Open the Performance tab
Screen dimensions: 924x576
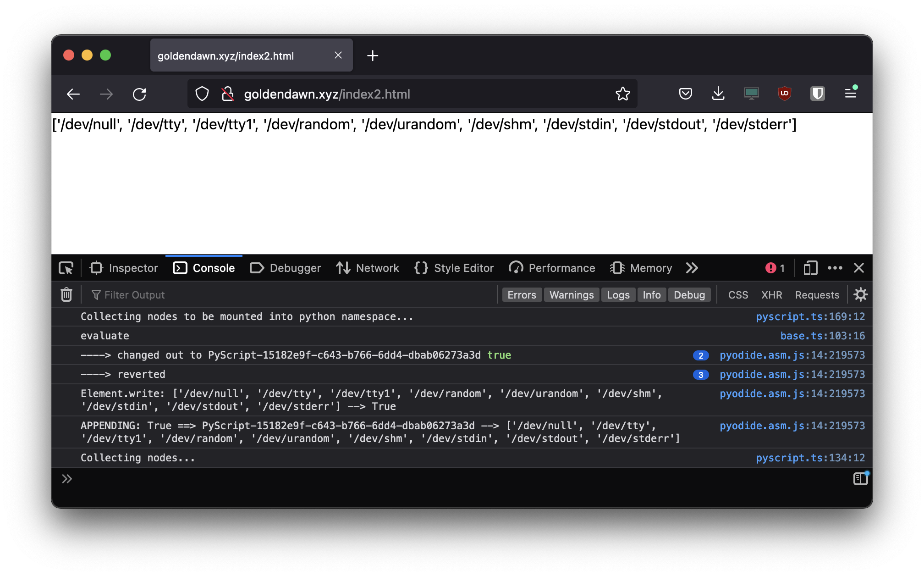pyautogui.click(x=552, y=268)
